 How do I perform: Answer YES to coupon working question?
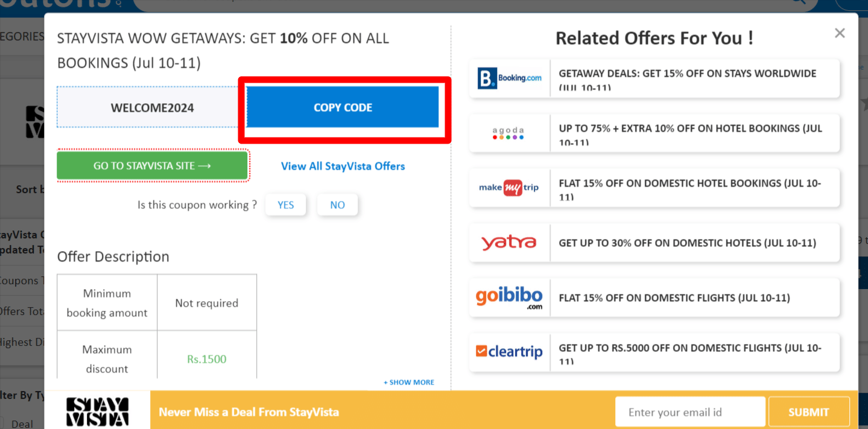tap(285, 205)
